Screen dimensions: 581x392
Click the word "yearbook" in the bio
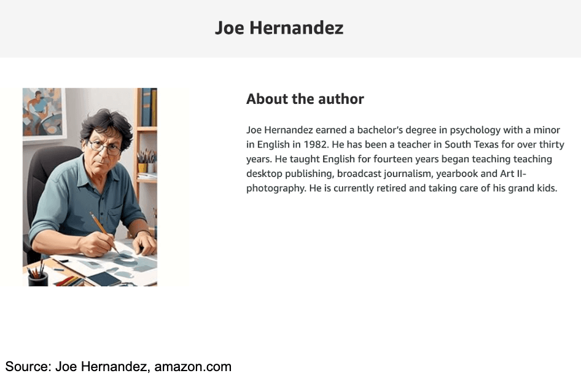(457, 173)
